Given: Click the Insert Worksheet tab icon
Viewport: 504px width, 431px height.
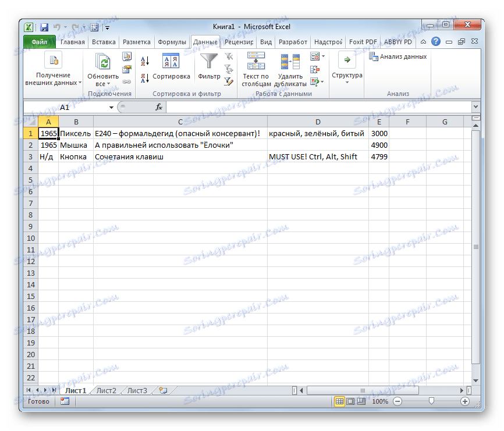Looking at the screenshot, I should [164, 390].
